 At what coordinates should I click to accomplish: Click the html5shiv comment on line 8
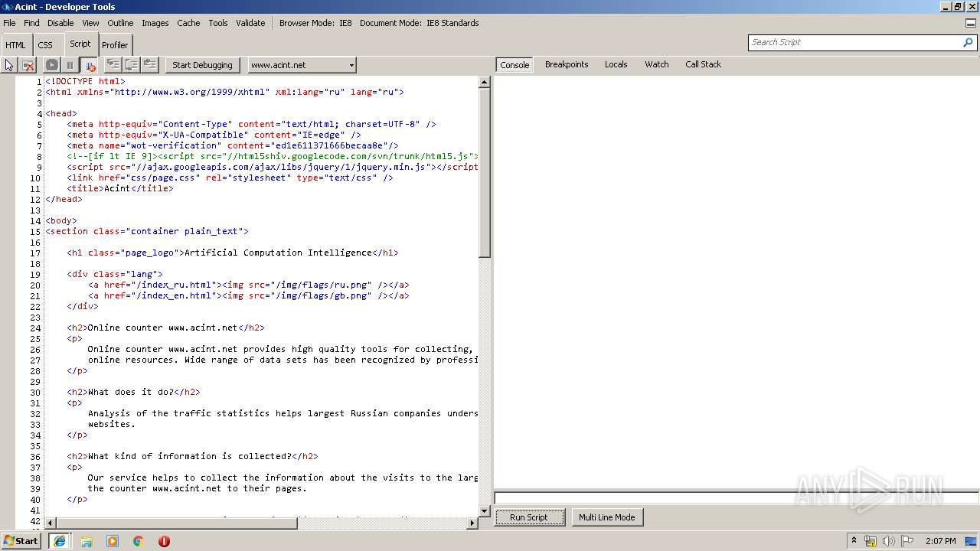(x=272, y=156)
